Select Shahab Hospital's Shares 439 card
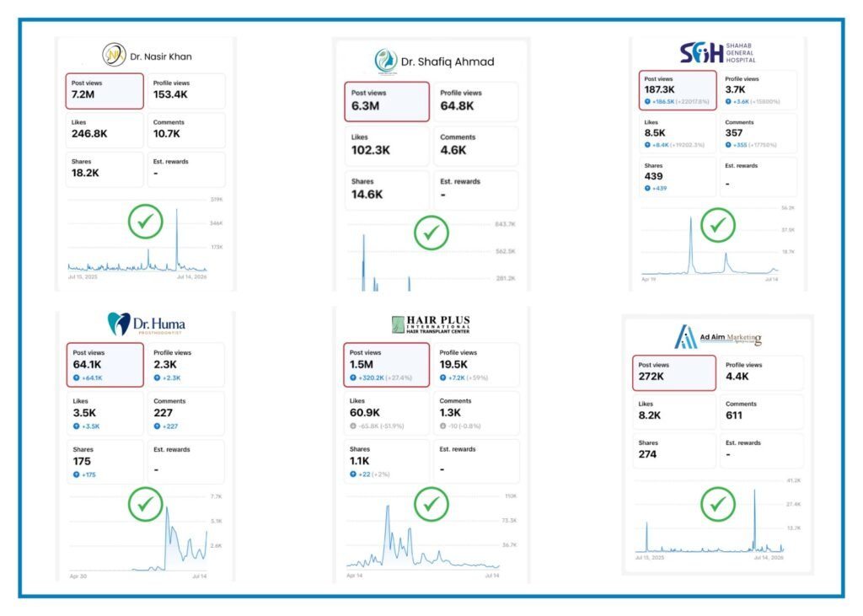 [x=678, y=177]
